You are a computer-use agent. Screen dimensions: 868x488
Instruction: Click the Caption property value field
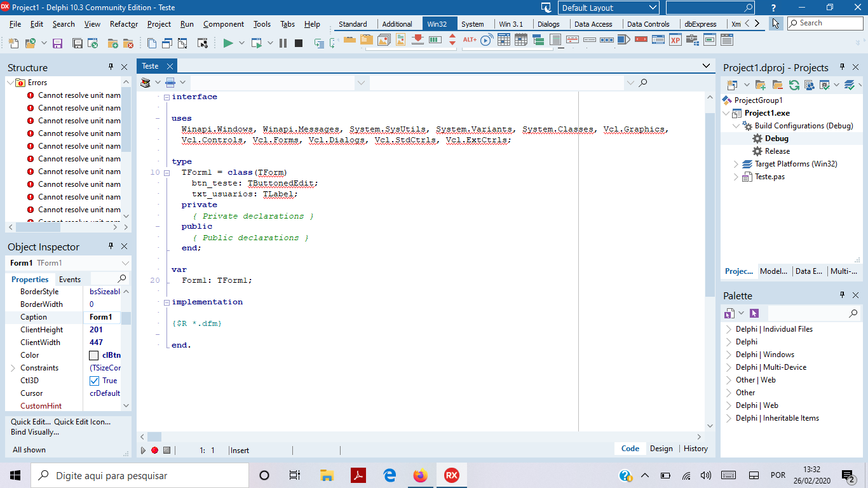[102, 317]
